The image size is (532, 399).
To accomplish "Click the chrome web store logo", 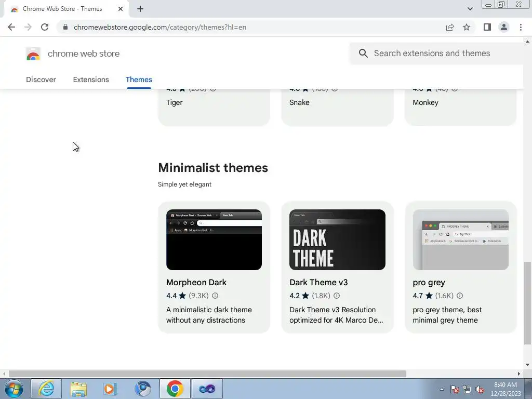I will 33,54.
